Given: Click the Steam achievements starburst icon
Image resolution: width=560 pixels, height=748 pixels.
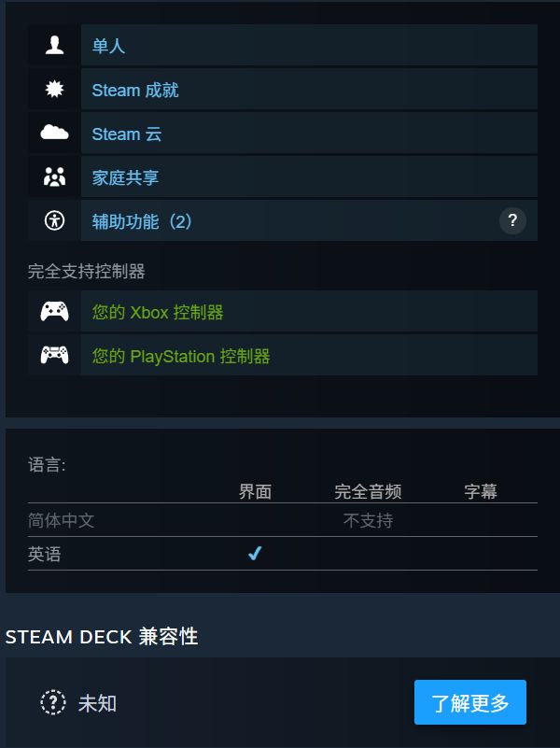Looking at the screenshot, I should click(54, 90).
